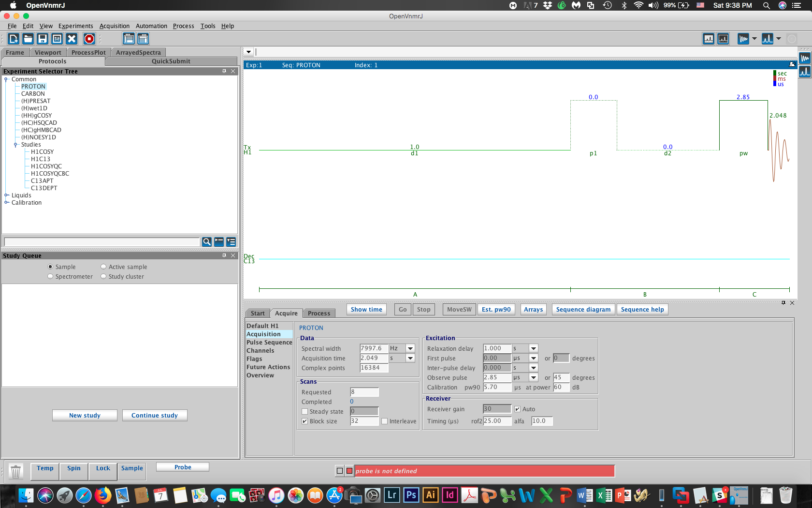
Task: Click the light-background spectrum display icon
Action: [709, 39]
